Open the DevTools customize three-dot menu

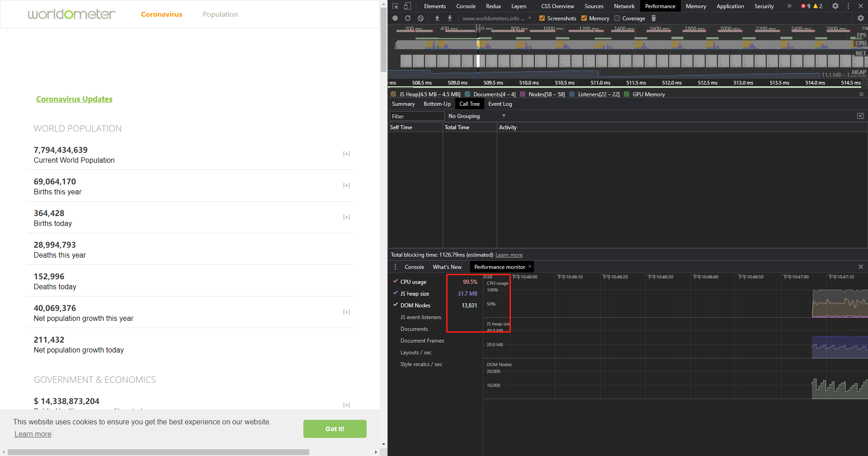[848, 6]
